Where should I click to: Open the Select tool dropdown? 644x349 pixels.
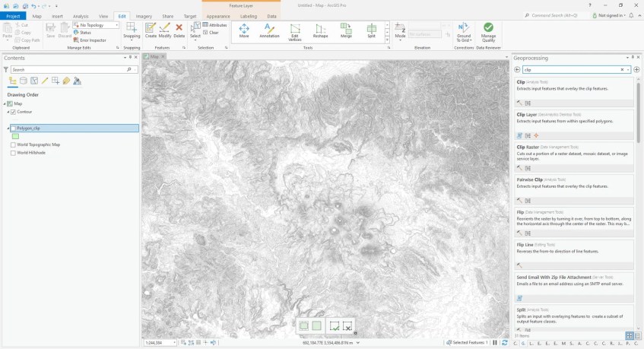click(x=195, y=40)
